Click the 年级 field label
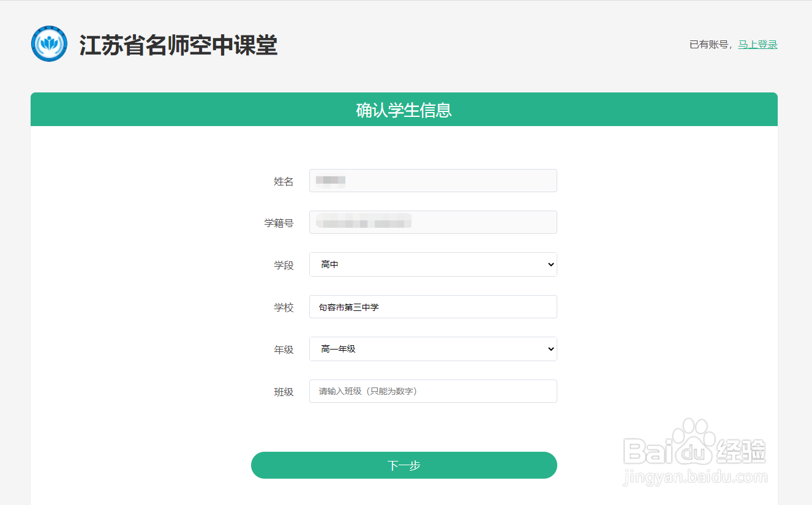 284,350
